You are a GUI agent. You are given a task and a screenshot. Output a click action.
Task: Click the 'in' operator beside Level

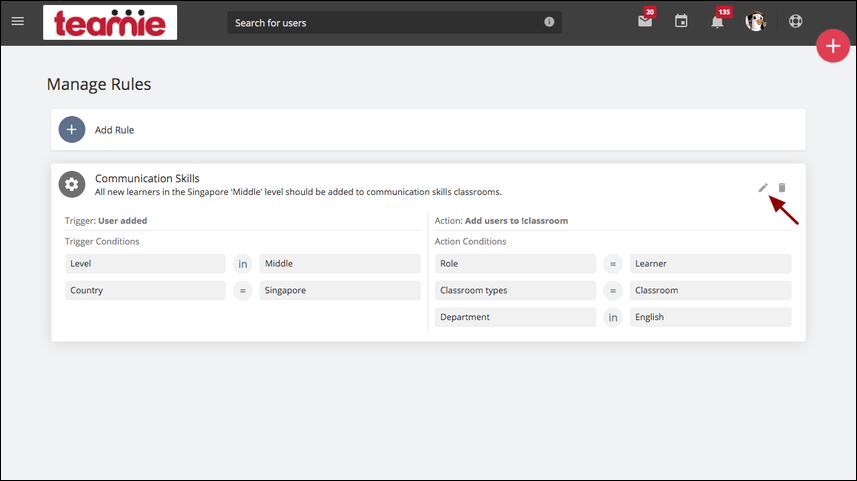click(243, 264)
